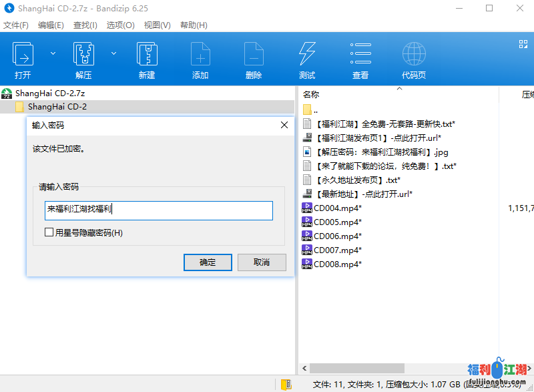The height and width of the screenshot is (392, 534).
Task: Click the 确定 button in password dialog
Action: pyautogui.click(x=208, y=262)
